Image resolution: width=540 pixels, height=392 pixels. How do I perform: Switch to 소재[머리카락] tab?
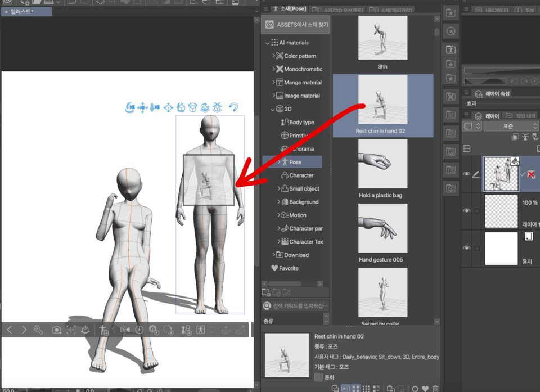391,10
